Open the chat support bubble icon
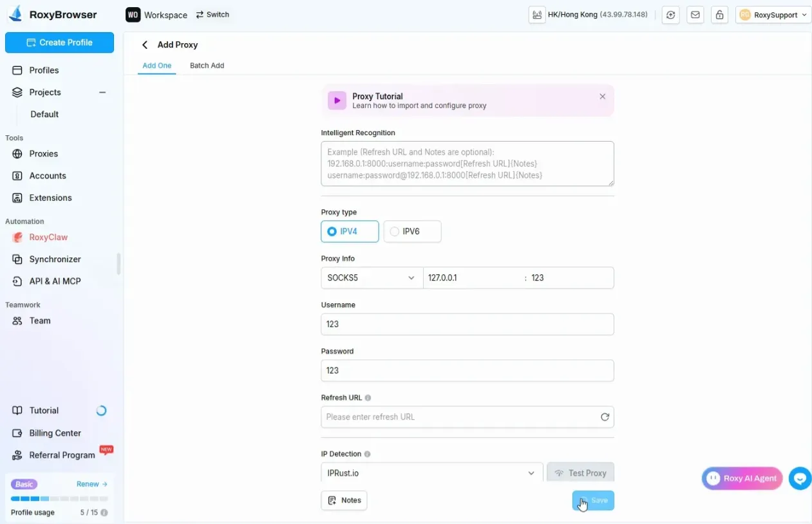Screen dimensions: 812x524 [x=800, y=478]
